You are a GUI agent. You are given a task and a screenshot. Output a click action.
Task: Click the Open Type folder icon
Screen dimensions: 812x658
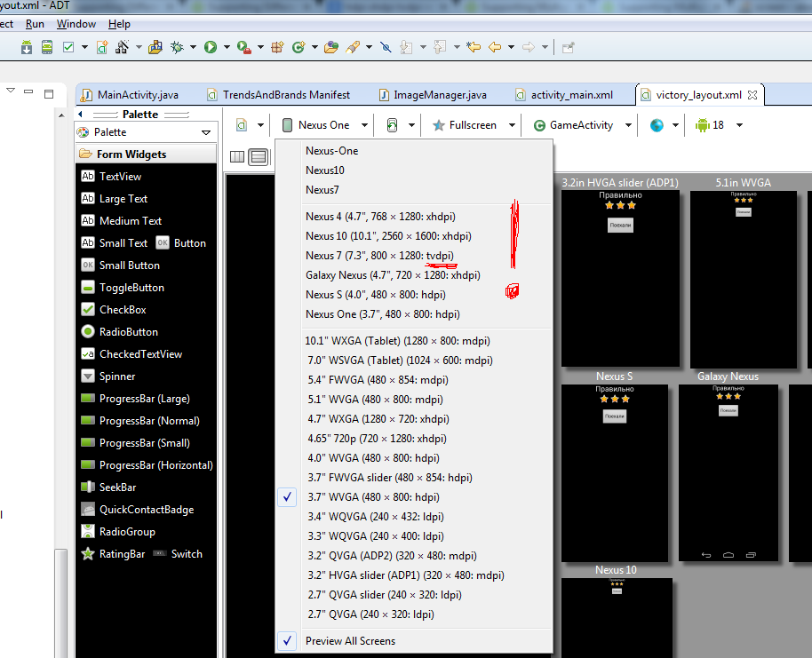[x=330, y=48]
